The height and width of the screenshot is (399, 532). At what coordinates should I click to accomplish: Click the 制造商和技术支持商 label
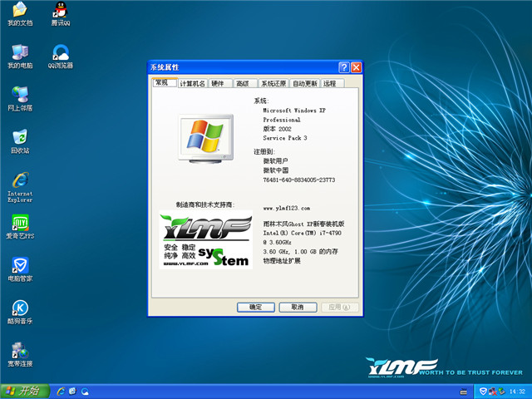205,204
